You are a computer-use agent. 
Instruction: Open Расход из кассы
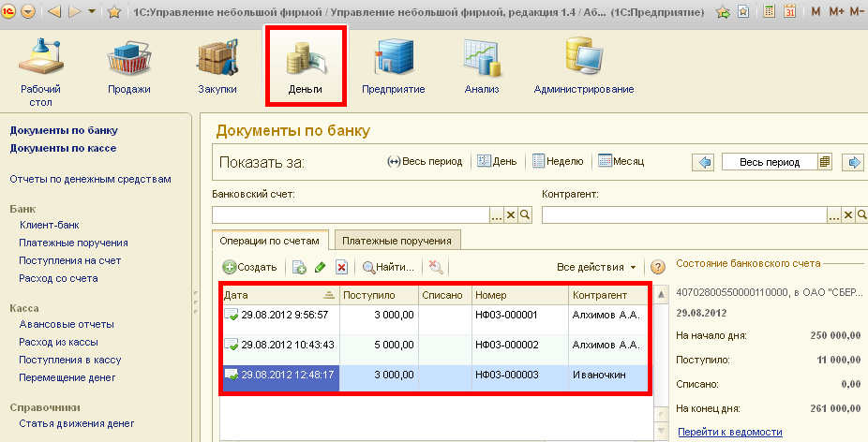click(x=58, y=342)
